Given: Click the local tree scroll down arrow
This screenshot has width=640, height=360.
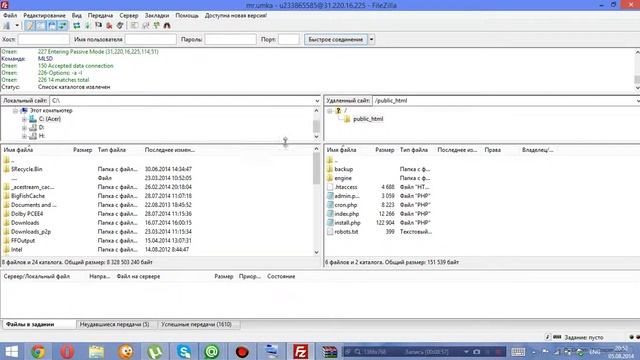Looking at the screenshot, I should pyautogui.click(x=317, y=137).
